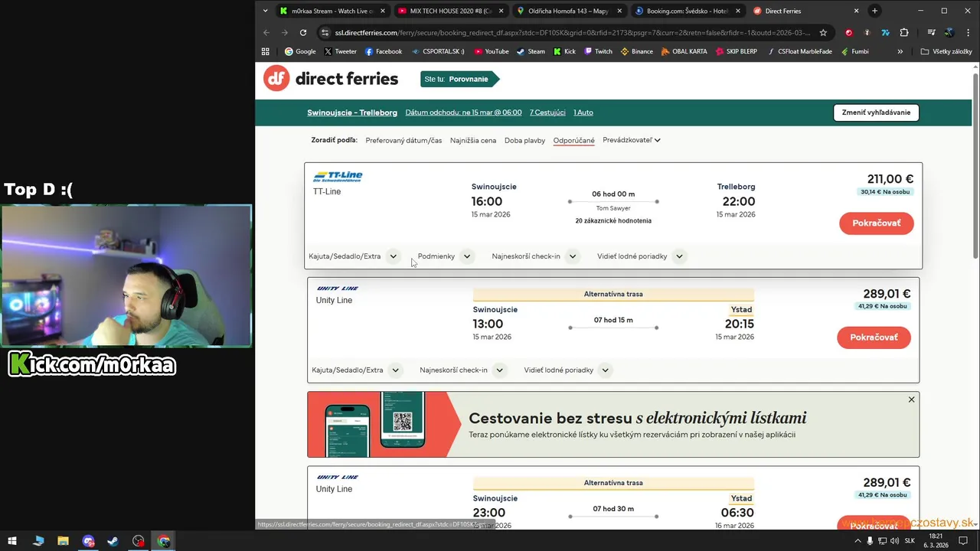The width and height of the screenshot is (980, 551).
Task: Click the electronic tickets promo banner
Action: (x=613, y=425)
